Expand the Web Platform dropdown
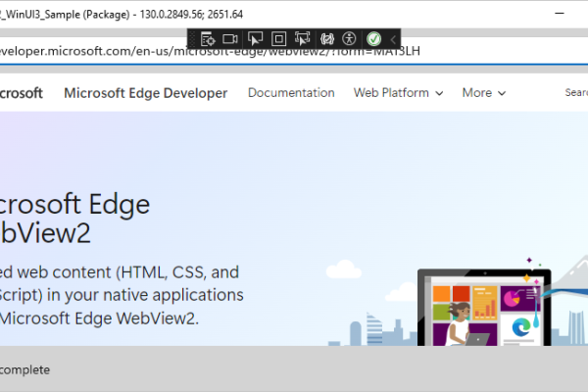The image size is (588, 392). pos(398,93)
